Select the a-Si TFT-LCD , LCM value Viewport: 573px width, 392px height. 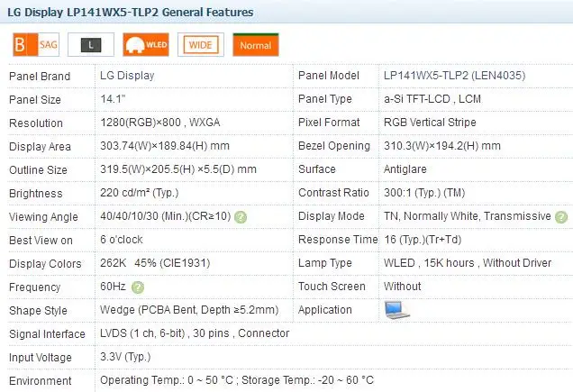pos(432,99)
